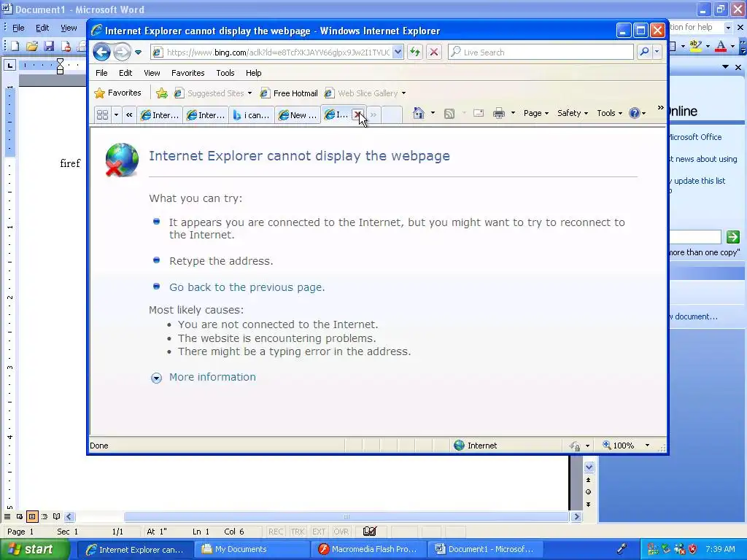Click the Home page icon
Viewport: 747px width, 560px height.
pos(418,113)
